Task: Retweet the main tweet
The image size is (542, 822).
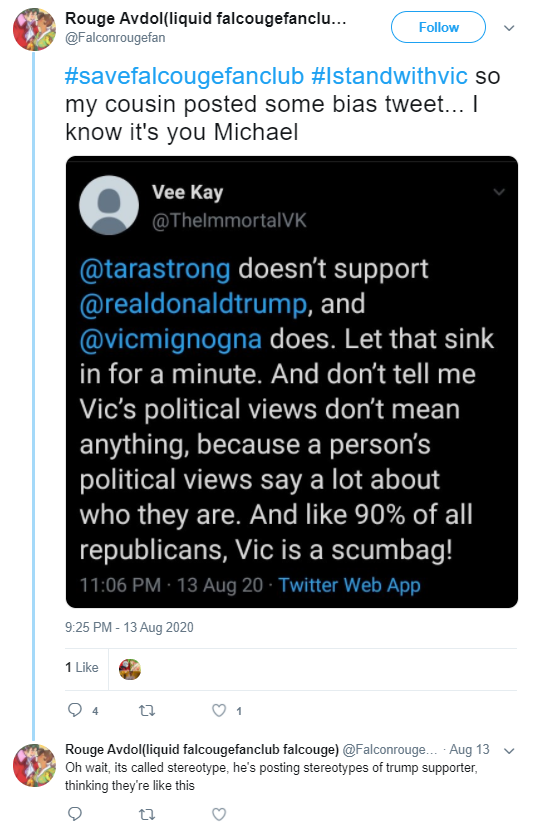Action: click(147, 710)
